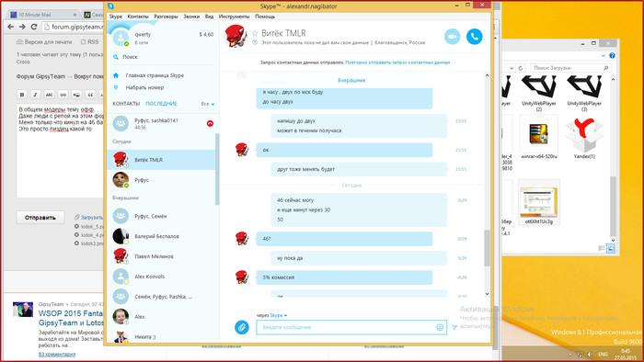Click the taskbar volume icon

coord(591,355)
